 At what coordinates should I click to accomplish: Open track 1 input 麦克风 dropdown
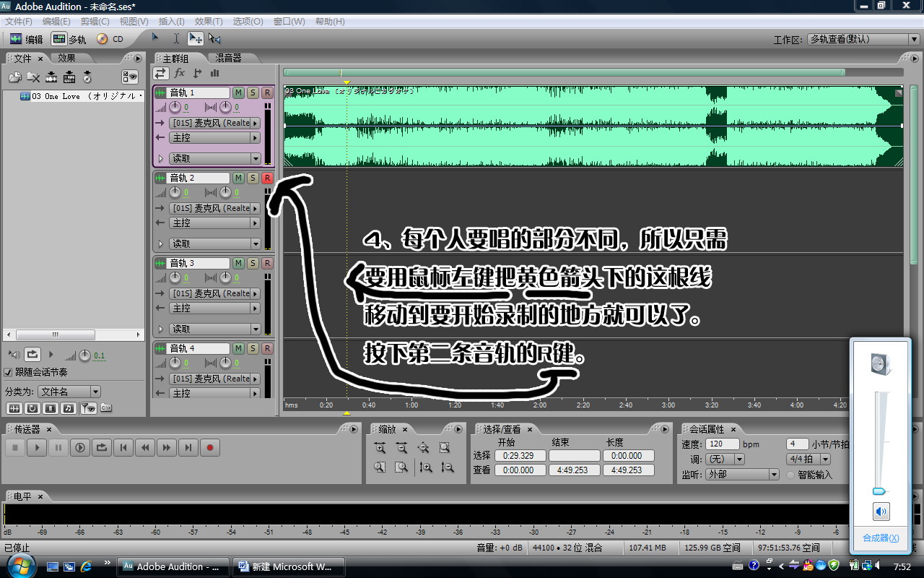tap(214, 124)
